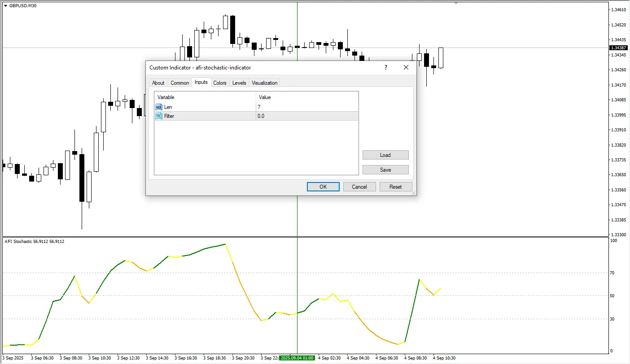Viewport: 630px width, 364px height.
Task: Collapse the chart header via GBPUSD,M30 triangle
Action: click(4, 6)
